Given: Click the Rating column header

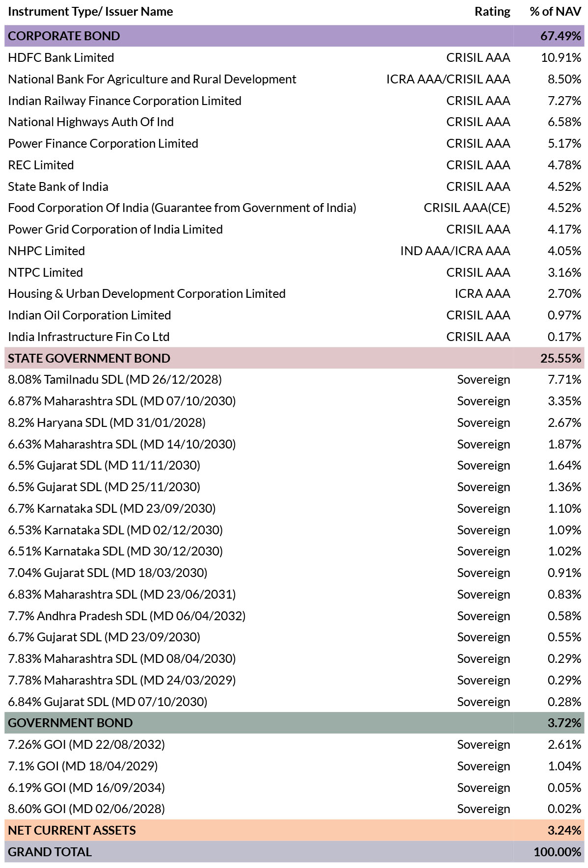Looking at the screenshot, I should point(492,11).
